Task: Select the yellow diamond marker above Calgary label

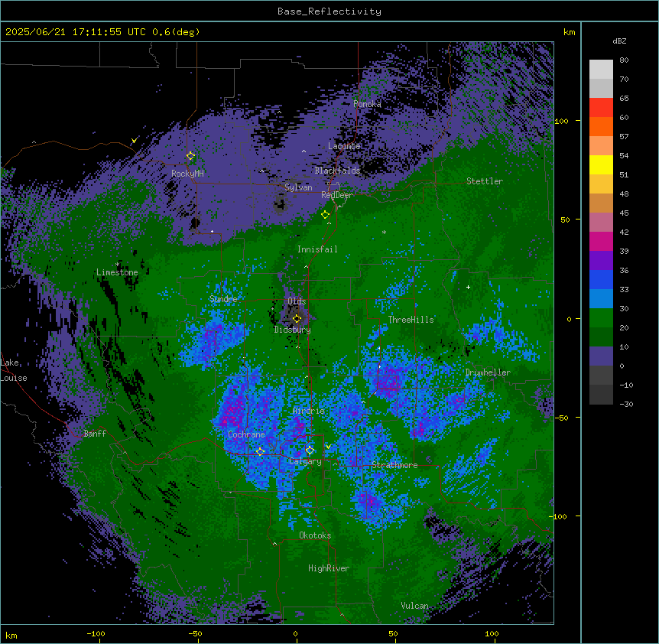Action: coord(310,450)
